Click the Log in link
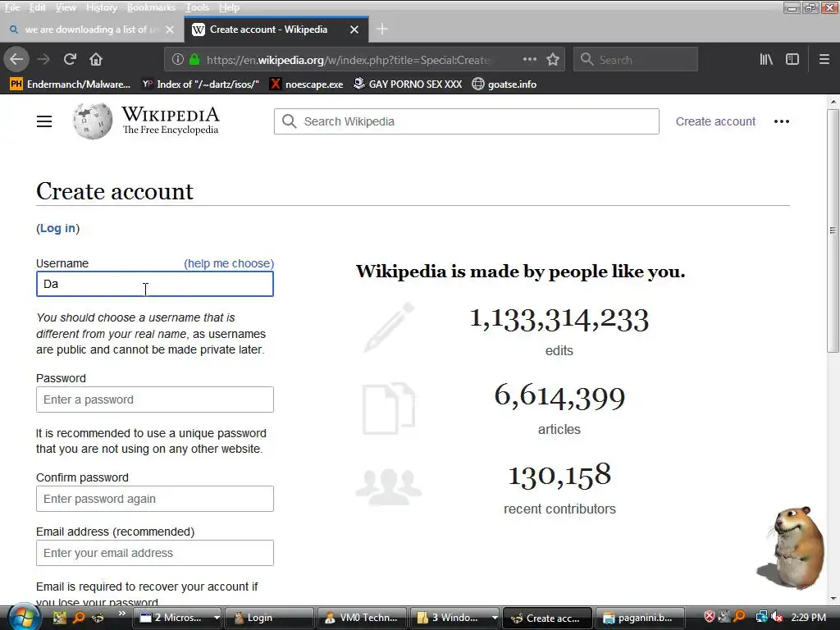This screenshot has width=840, height=630. pyautogui.click(x=58, y=228)
